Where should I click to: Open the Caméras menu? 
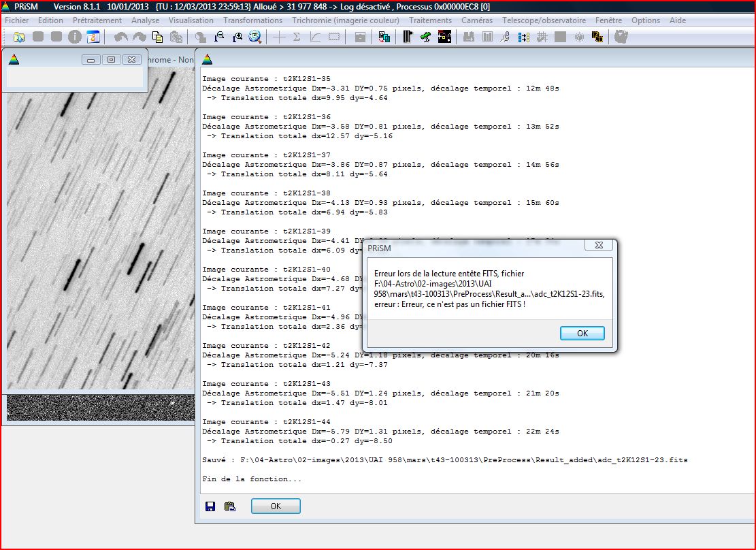pyautogui.click(x=476, y=20)
